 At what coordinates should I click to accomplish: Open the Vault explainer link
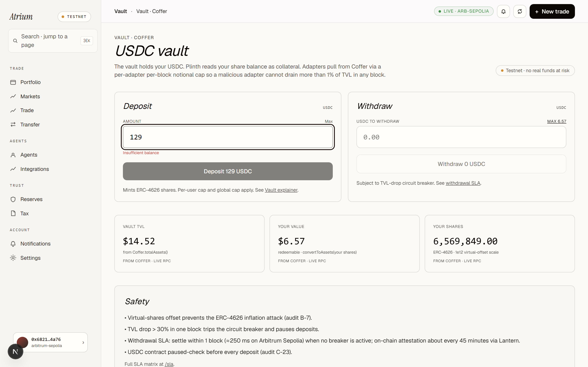tap(281, 190)
